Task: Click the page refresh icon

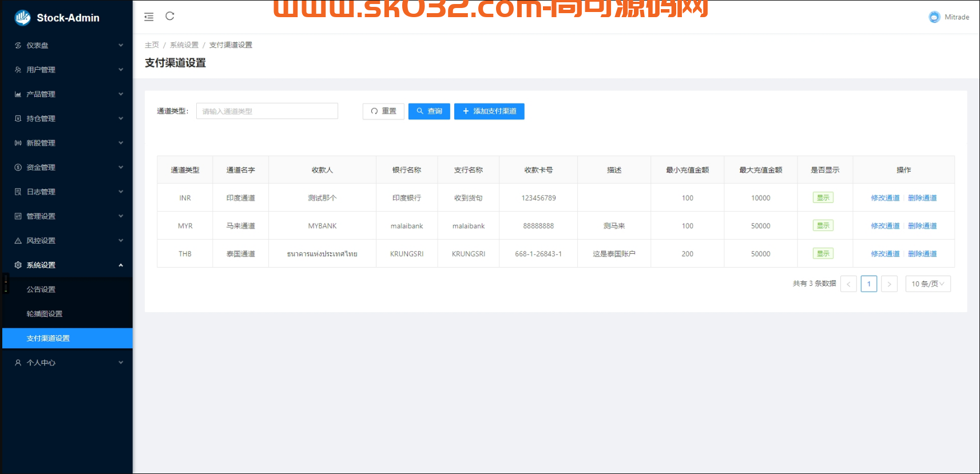Action: pyautogui.click(x=170, y=16)
